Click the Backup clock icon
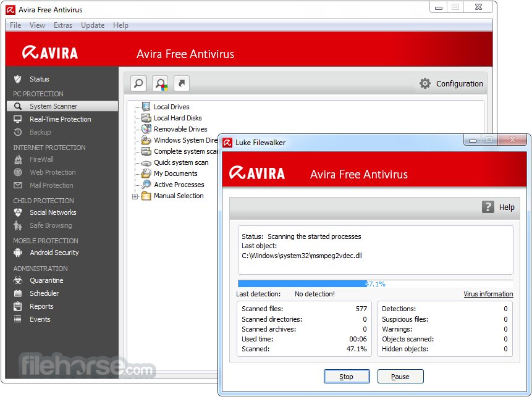 18,132
